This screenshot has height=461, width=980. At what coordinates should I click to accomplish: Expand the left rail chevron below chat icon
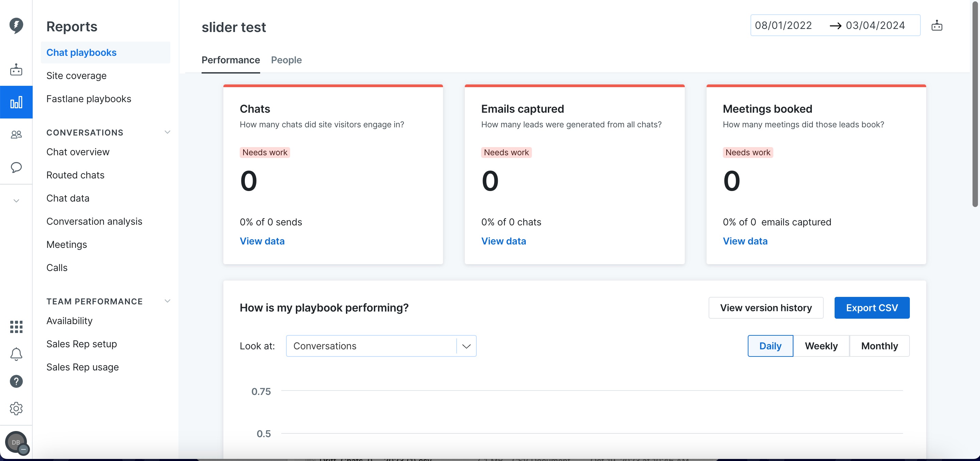16,201
